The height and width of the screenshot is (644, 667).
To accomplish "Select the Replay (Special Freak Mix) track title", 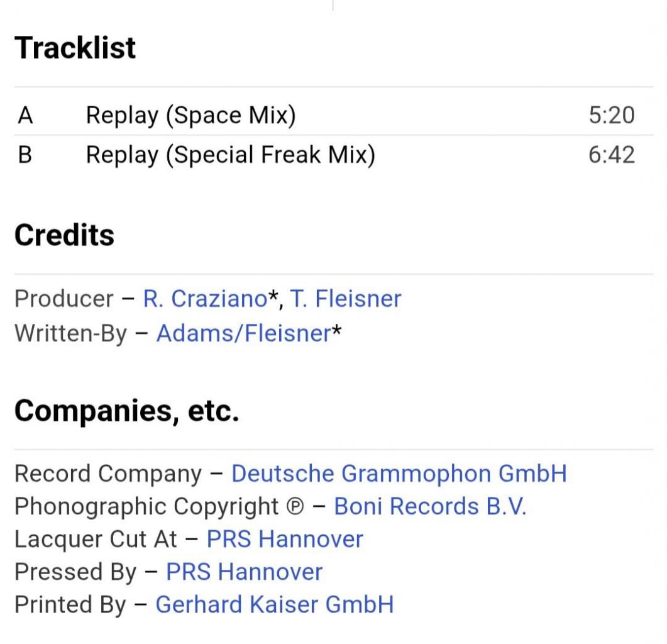I will (231, 155).
